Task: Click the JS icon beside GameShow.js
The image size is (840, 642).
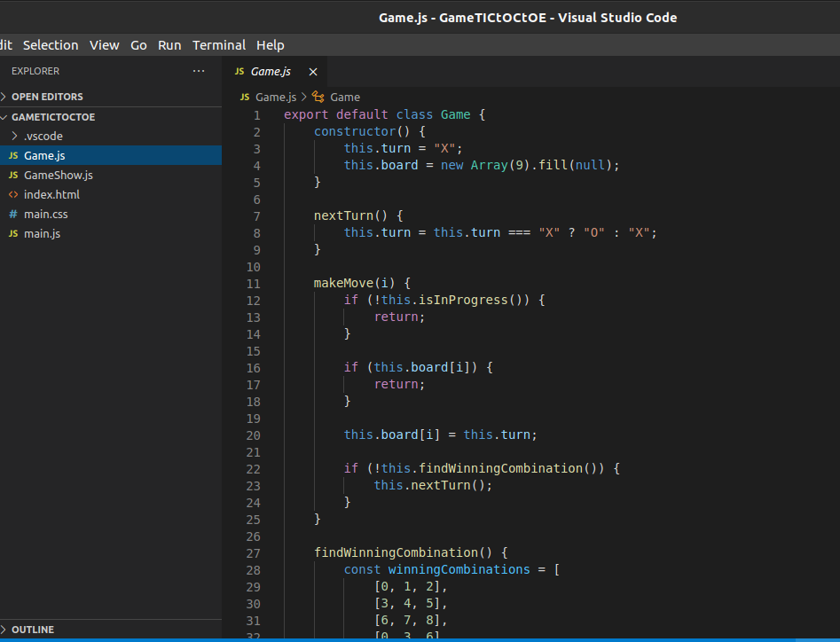Action: point(13,175)
